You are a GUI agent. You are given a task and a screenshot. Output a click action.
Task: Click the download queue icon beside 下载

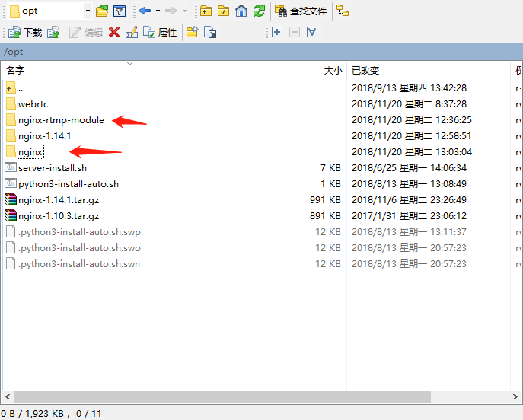[x=53, y=32]
